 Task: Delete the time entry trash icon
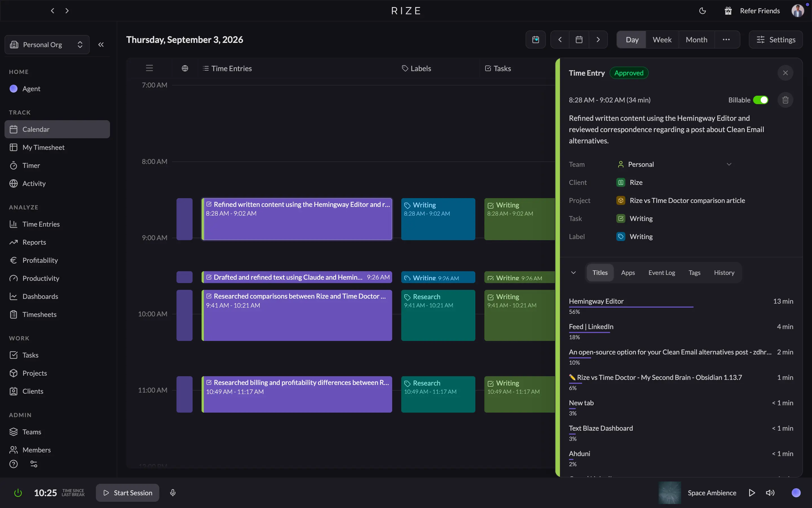pyautogui.click(x=785, y=100)
